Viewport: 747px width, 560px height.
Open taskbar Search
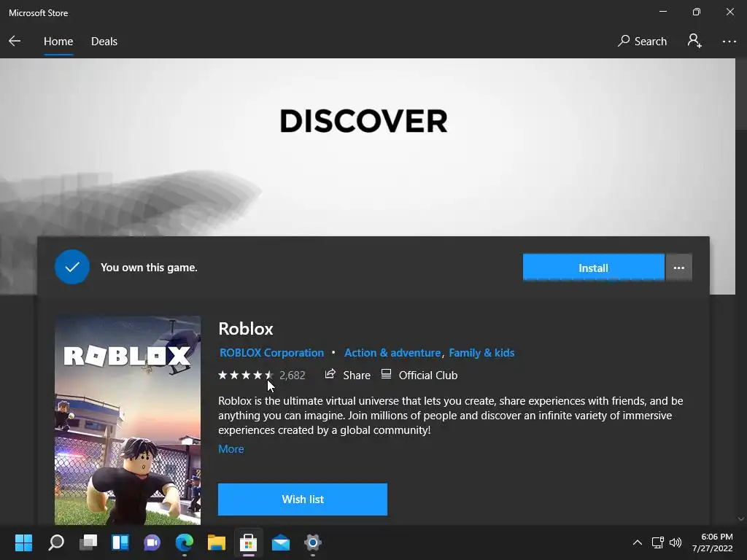(x=56, y=542)
